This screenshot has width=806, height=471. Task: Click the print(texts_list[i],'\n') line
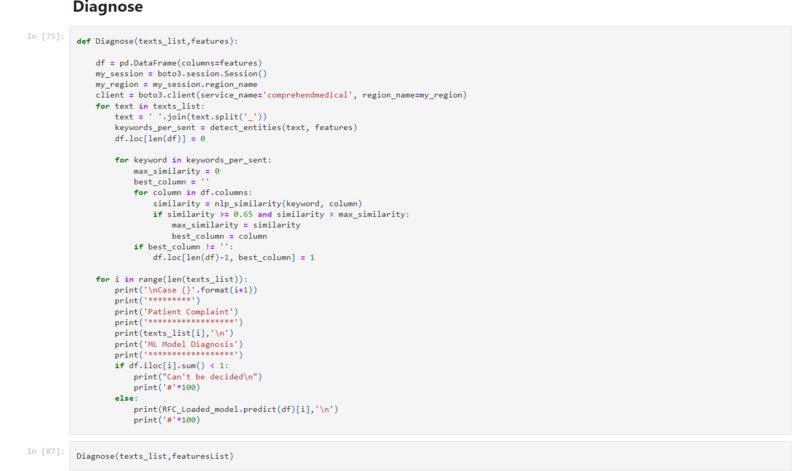[x=174, y=333]
